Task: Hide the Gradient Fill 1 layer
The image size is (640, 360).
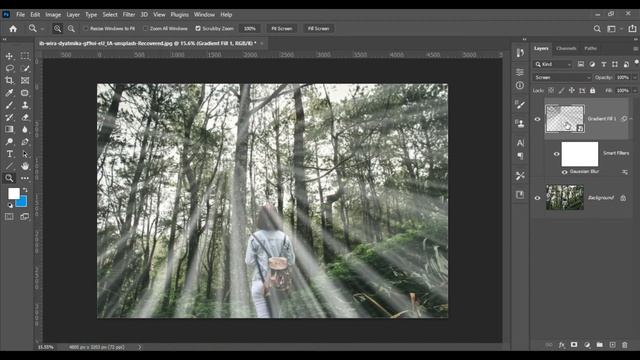Action: click(x=537, y=119)
